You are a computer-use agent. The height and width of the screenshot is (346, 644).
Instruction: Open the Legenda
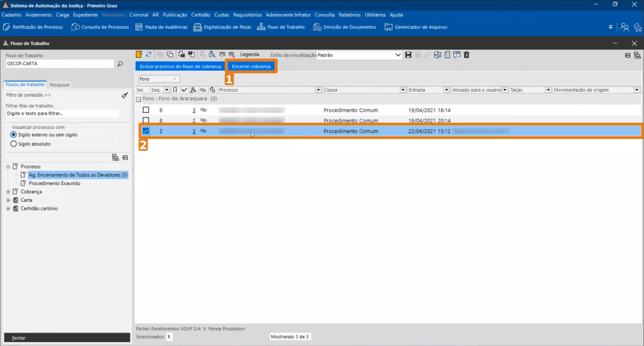pos(249,54)
